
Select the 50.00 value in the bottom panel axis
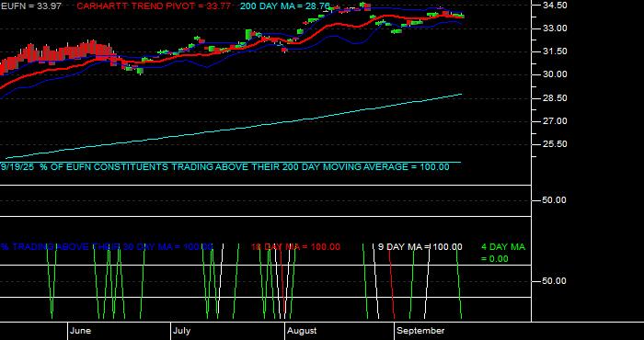click(x=555, y=281)
